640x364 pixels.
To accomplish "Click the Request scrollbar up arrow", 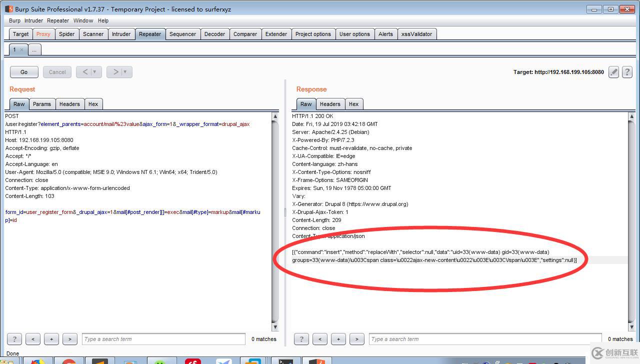I will (275, 116).
